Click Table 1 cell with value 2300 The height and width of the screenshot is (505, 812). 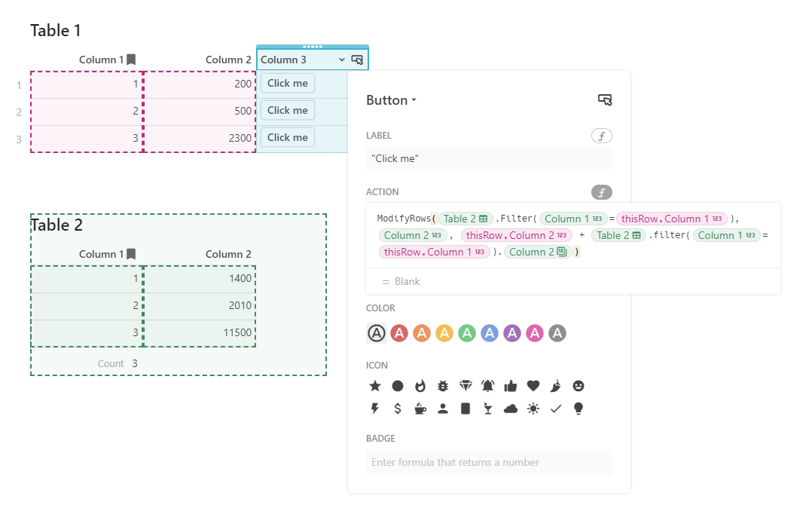200,138
